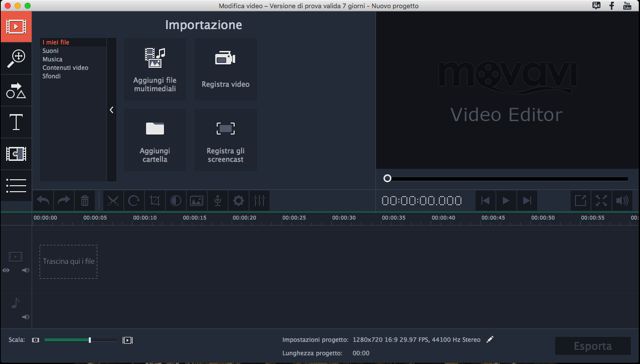Toggle the preview volume speaker icon
640x364 pixels.
(x=622, y=201)
